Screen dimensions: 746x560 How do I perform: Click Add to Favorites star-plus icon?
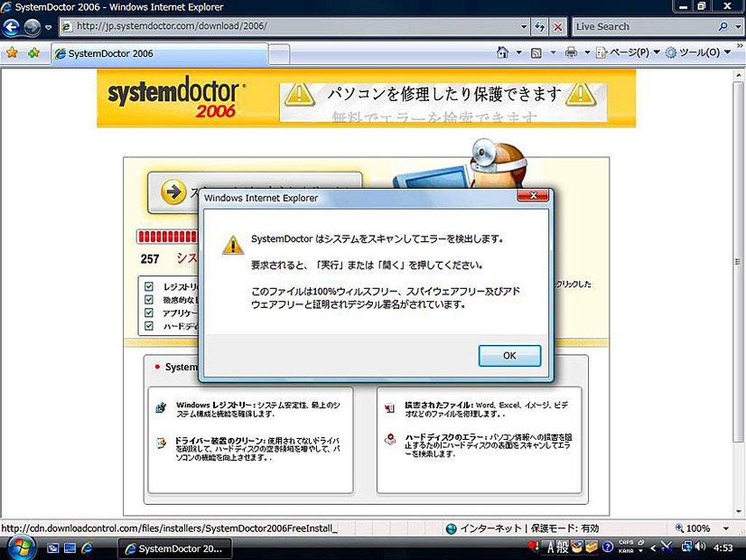(x=33, y=52)
